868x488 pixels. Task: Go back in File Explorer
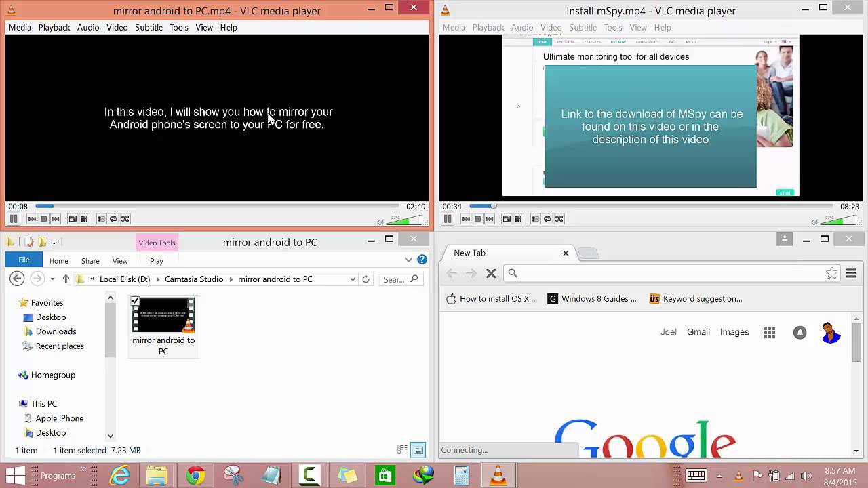point(18,279)
